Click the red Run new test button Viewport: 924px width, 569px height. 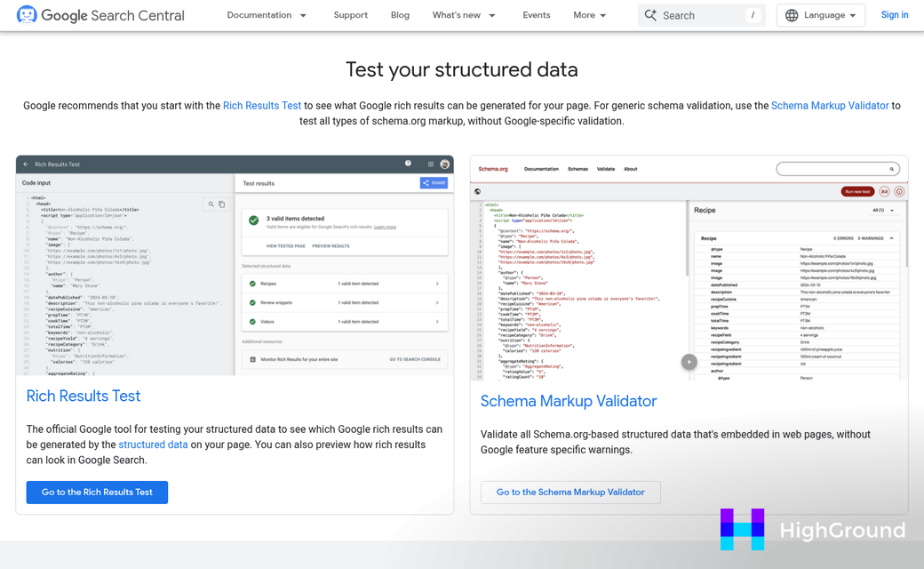coord(857,192)
